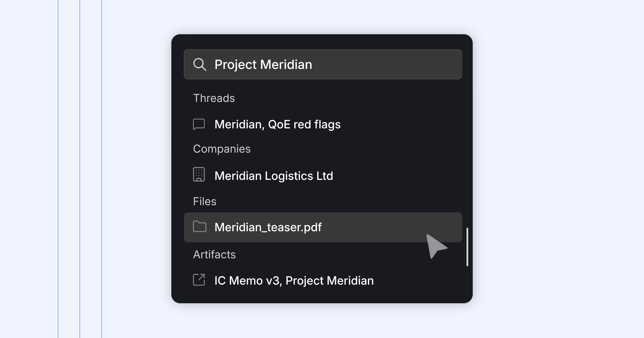Viewport: 644px width, 338px height.
Task: Click the rightmost blue vertical guide line
Action: [x=102, y=169]
